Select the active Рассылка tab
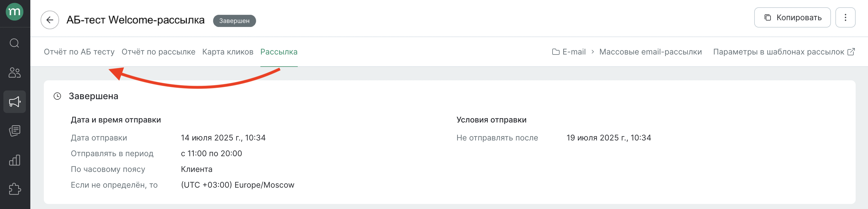The width and height of the screenshot is (868, 209). [279, 52]
